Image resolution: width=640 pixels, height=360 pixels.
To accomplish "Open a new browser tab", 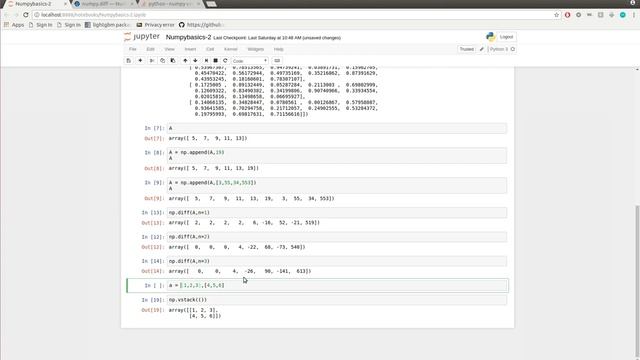I will (211, 4).
